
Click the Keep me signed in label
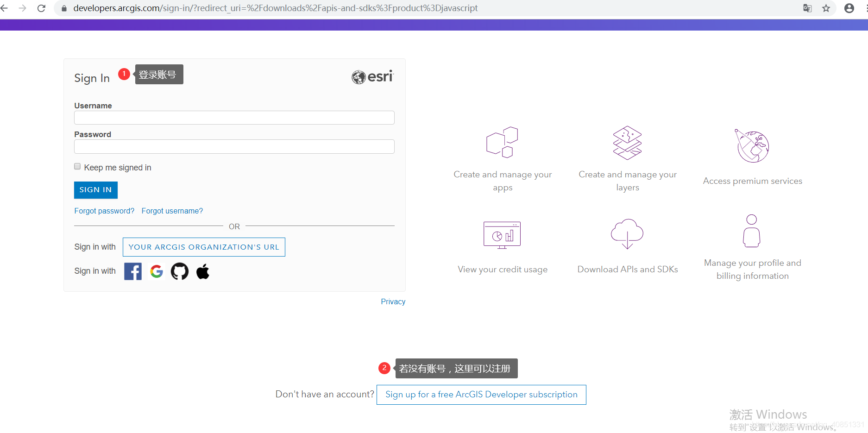pyautogui.click(x=118, y=168)
